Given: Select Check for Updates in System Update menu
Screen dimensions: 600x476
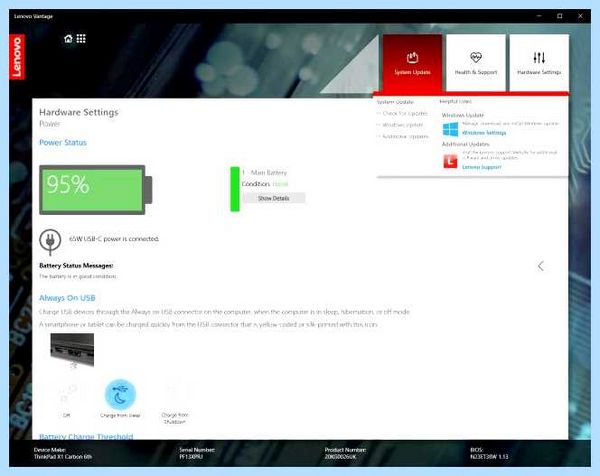Looking at the screenshot, I should [403, 114].
